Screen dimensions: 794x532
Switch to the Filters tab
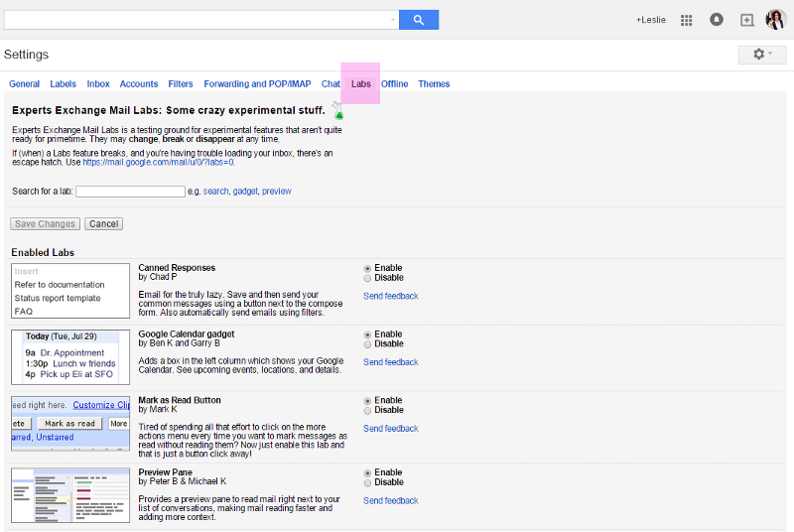point(181,84)
